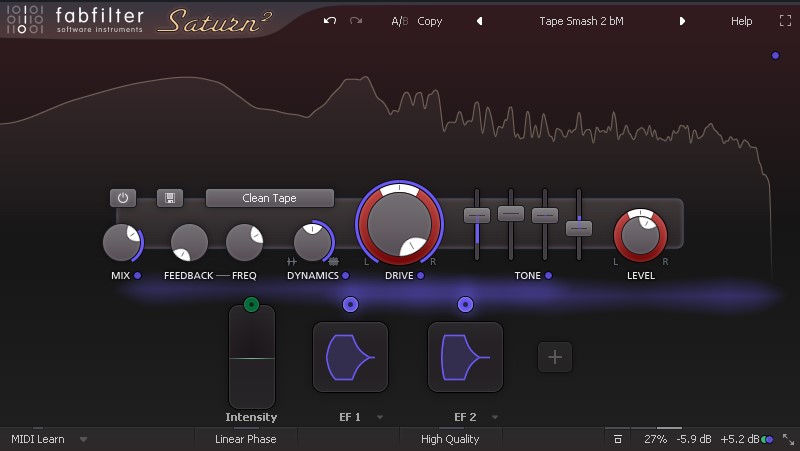Click the third Tone slider handle
Viewport: 800px width, 451px height.
tap(545, 215)
